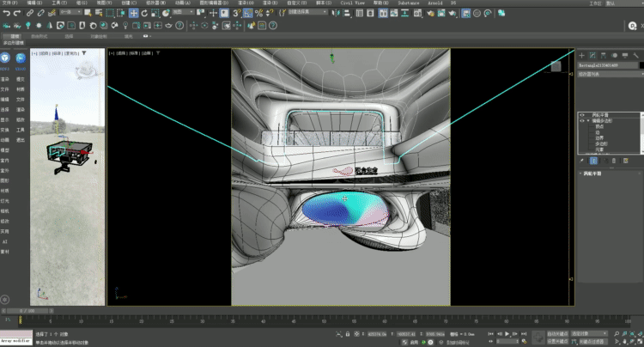Toggle visibility eye of 编辑多边形 modifier
This screenshot has height=347, width=644.
point(581,121)
